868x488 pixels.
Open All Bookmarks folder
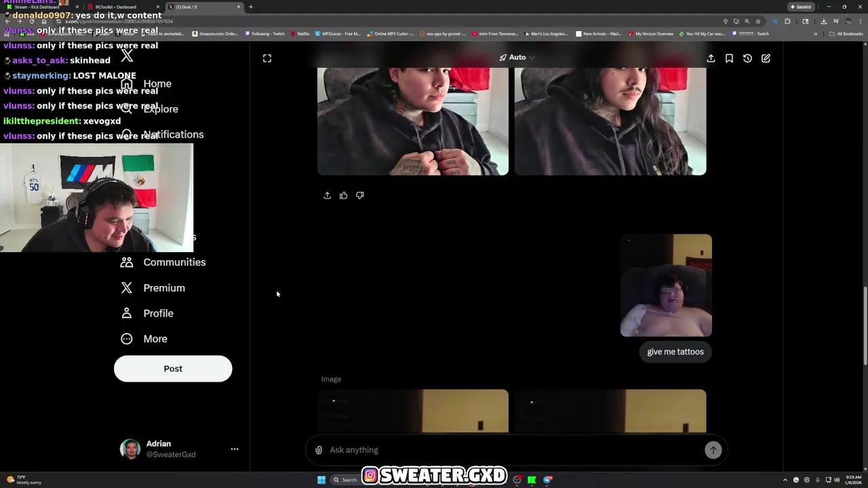click(x=846, y=33)
